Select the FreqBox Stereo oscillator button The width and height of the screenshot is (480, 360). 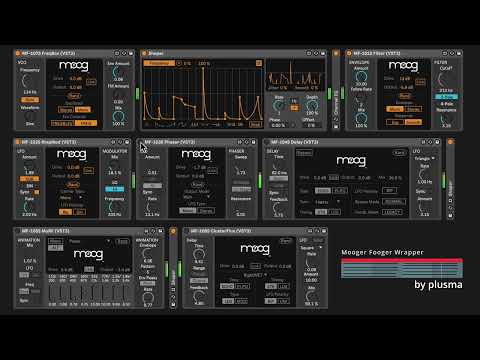click(66, 110)
